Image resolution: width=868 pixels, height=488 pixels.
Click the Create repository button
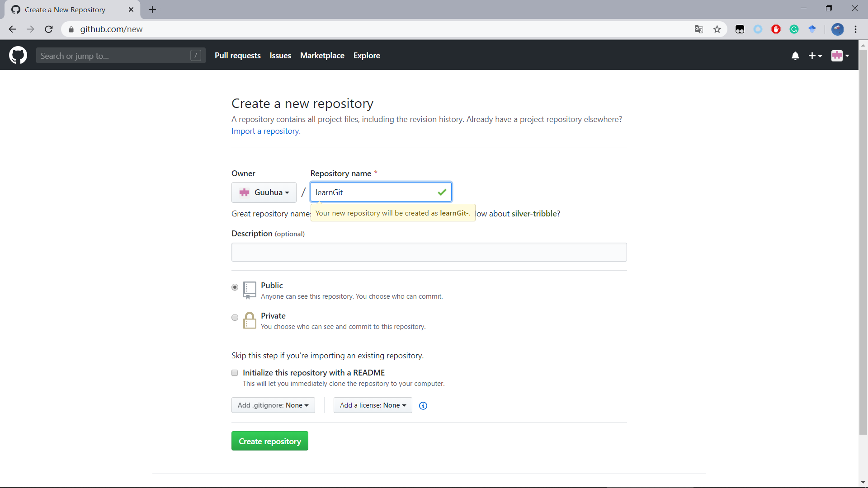(x=269, y=441)
